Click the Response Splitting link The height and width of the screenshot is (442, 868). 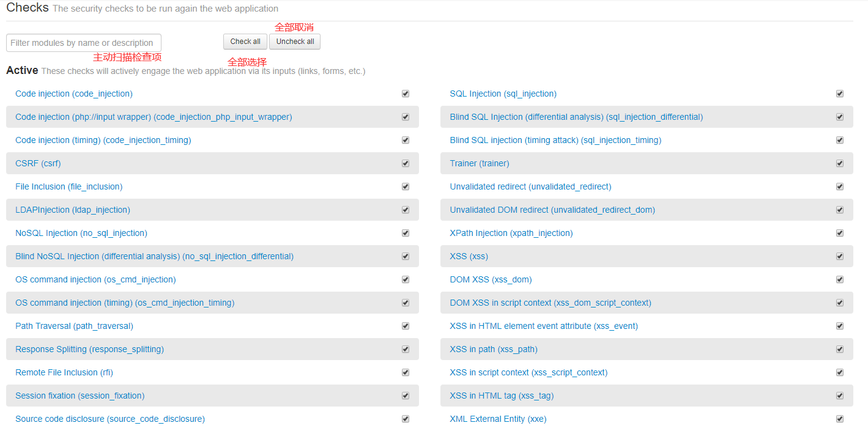(89, 349)
